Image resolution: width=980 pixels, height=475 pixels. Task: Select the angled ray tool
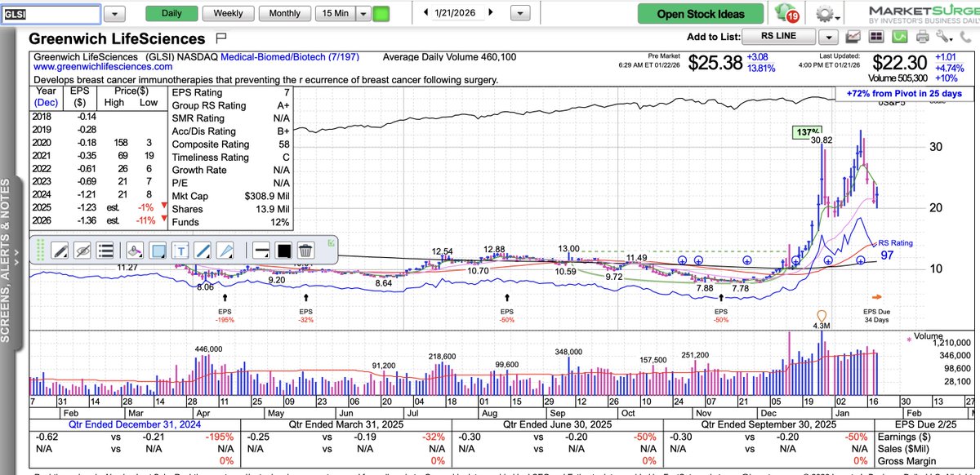click(x=227, y=250)
